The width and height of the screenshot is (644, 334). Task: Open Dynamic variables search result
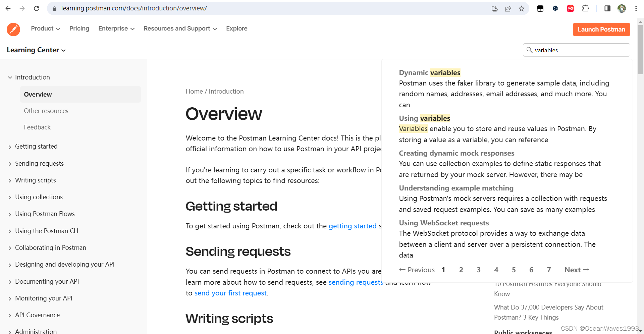click(430, 73)
